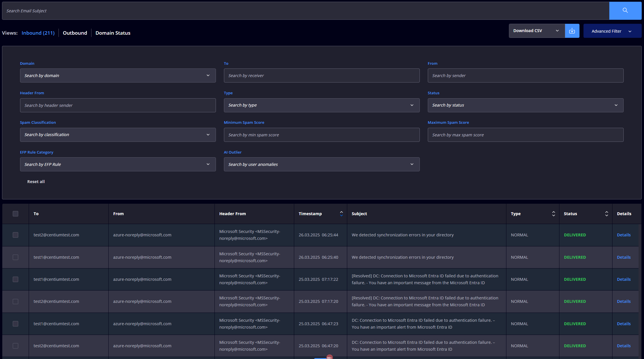This screenshot has width=644, height=359.
Task: Click DELIVERED status in 07:17:22 row
Action: [575, 279]
